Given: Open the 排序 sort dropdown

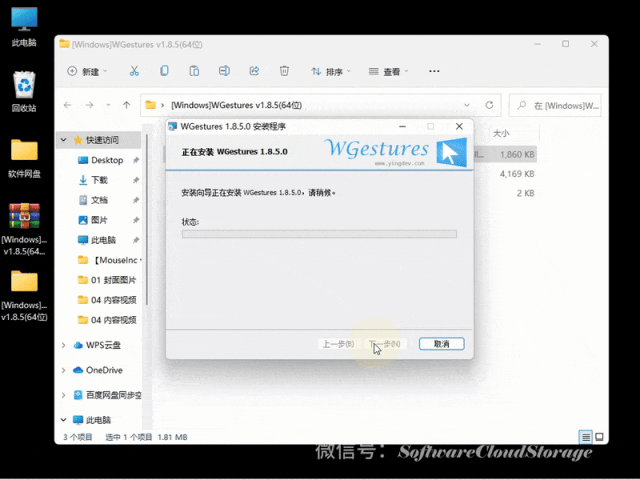Looking at the screenshot, I should [x=331, y=71].
